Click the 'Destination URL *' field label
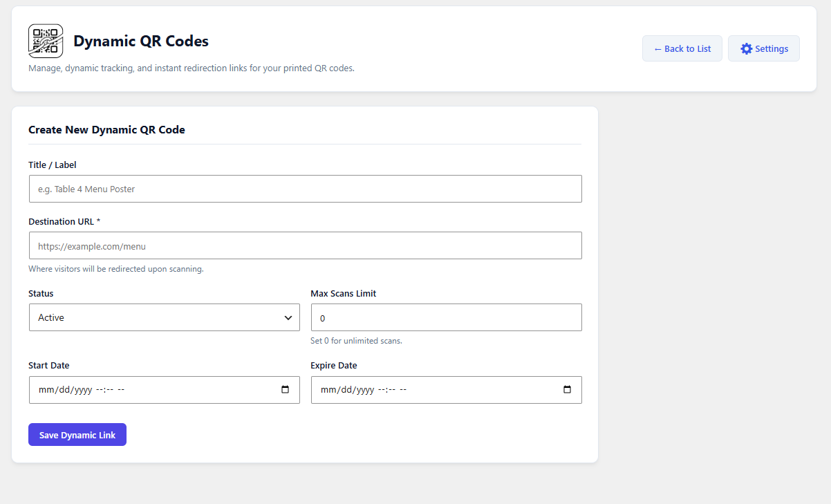 [x=64, y=221]
